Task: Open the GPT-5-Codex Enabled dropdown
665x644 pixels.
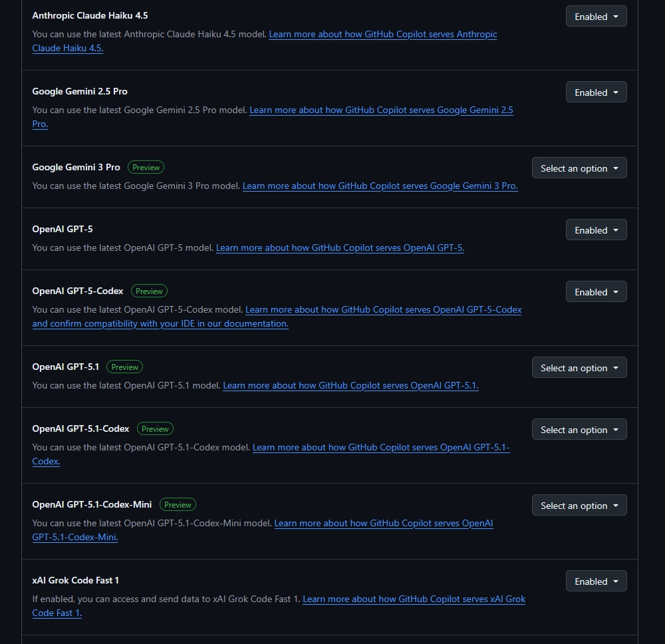Action: 596,292
